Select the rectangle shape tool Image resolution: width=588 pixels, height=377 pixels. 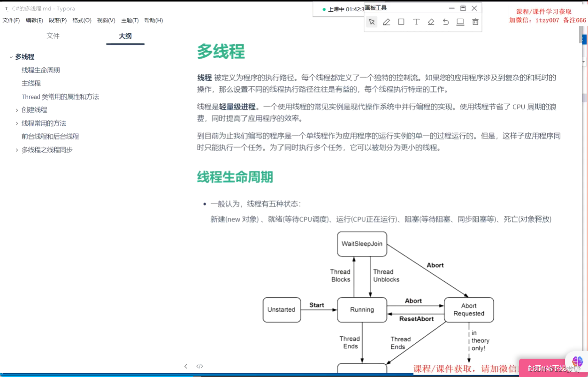(401, 22)
